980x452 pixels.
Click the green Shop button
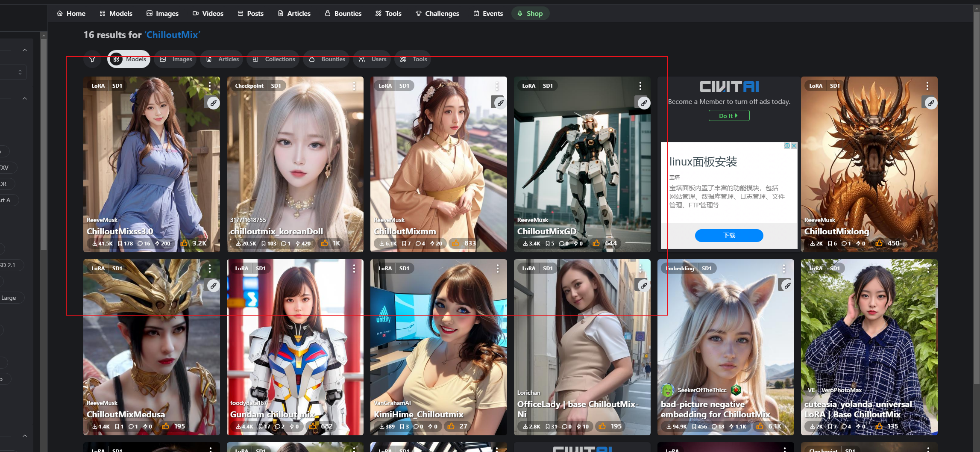pos(530,13)
